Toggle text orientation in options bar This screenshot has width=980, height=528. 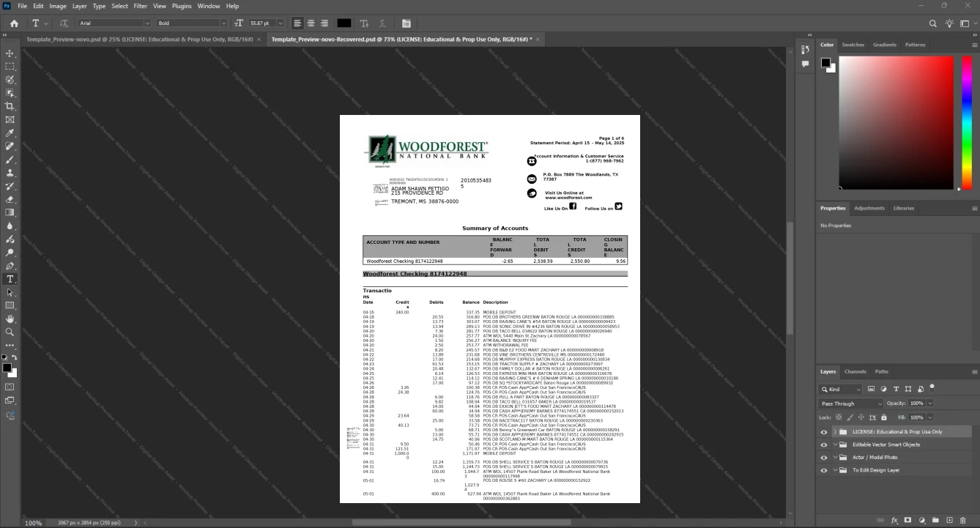tap(64, 23)
